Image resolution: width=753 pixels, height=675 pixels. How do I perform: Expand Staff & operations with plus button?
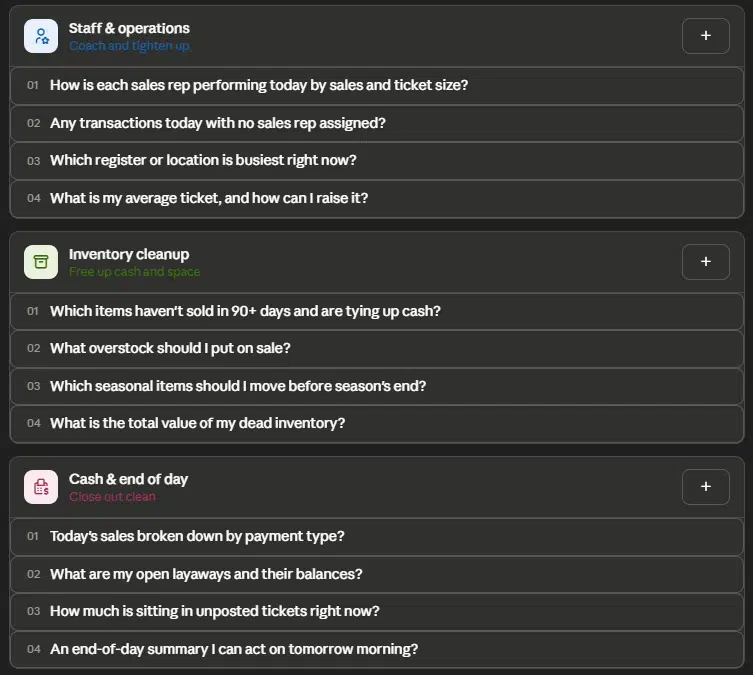click(705, 36)
